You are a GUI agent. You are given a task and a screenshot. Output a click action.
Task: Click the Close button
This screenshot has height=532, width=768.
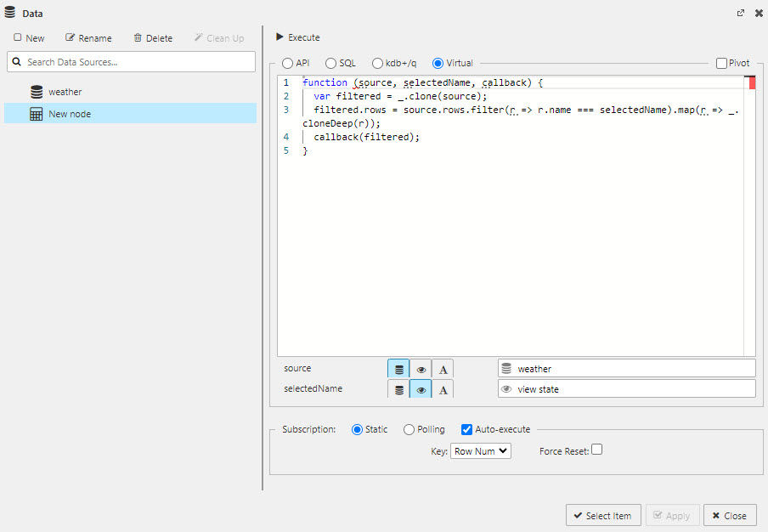click(x=730, y=515)
